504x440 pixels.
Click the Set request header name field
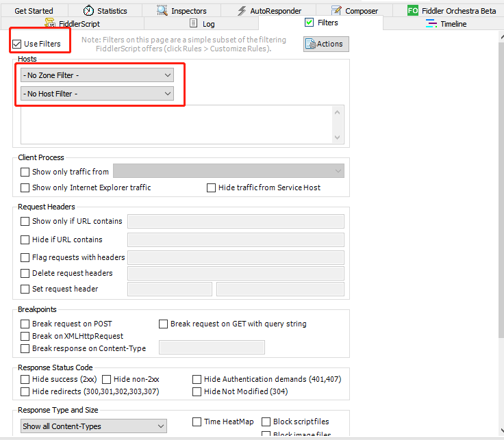tap(170, 289)
